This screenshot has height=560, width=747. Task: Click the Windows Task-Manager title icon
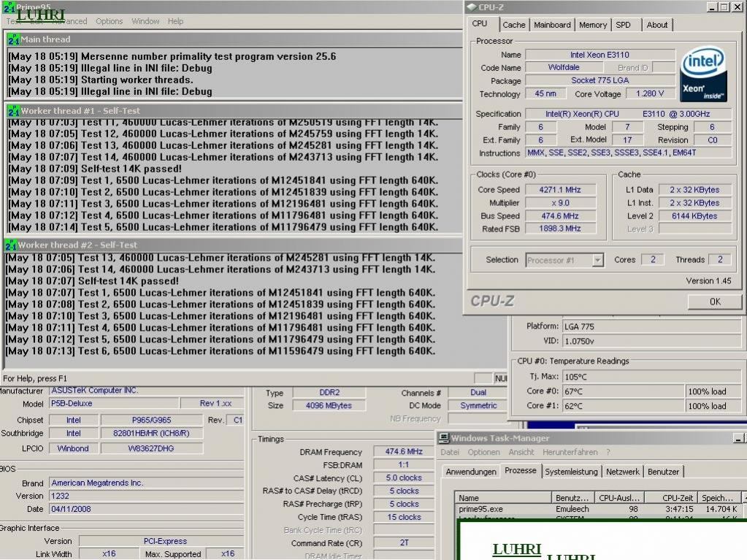[443, 438]
